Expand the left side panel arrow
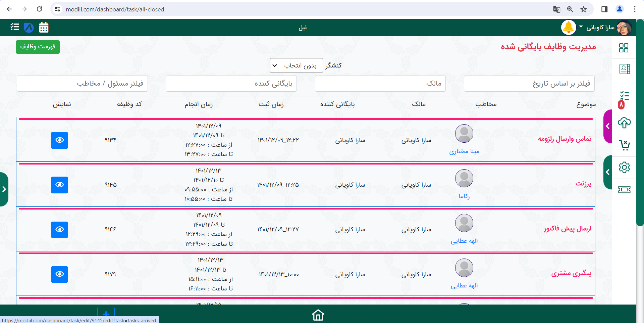Screen dimensions: 644x323 click(4, 189)
